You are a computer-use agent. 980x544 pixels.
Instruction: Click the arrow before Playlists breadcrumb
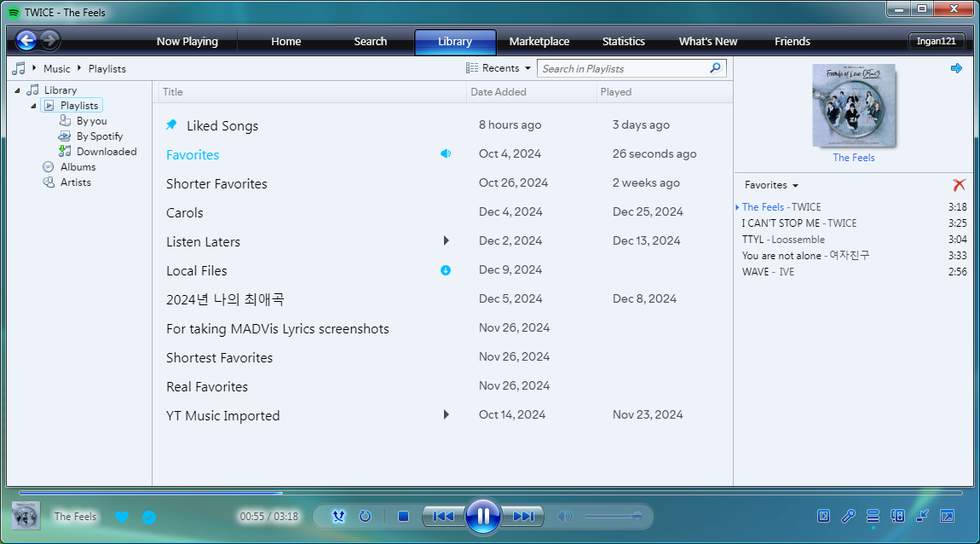(79, 67)
